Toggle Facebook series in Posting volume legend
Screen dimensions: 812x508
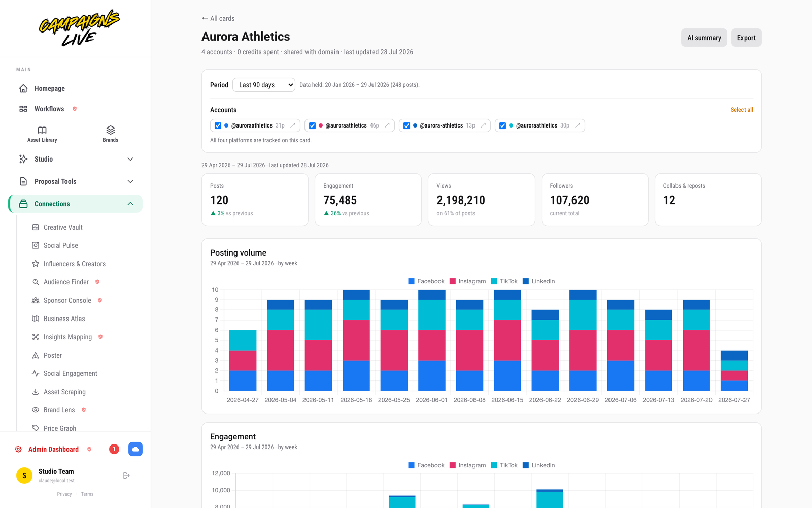(x=426, y=281)
